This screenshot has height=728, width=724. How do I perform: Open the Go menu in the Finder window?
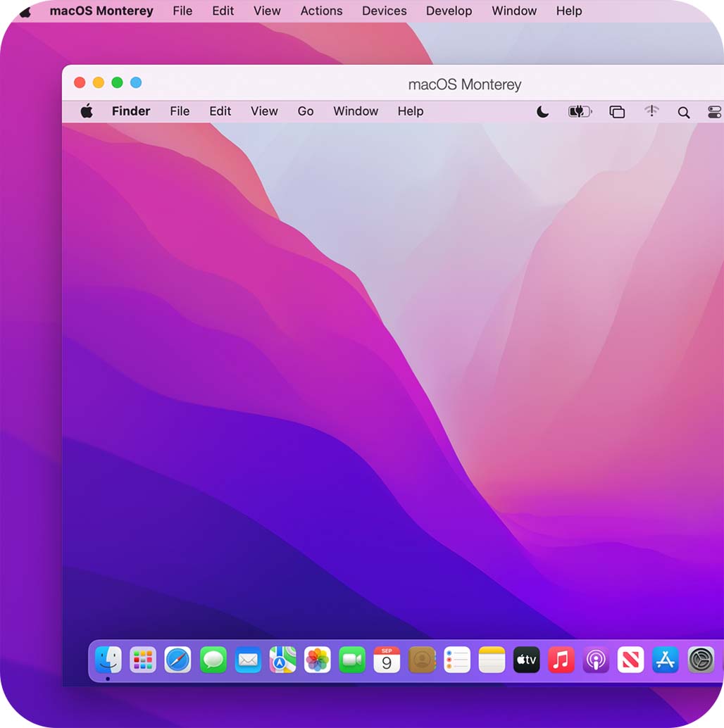click(x=305, y=111)
